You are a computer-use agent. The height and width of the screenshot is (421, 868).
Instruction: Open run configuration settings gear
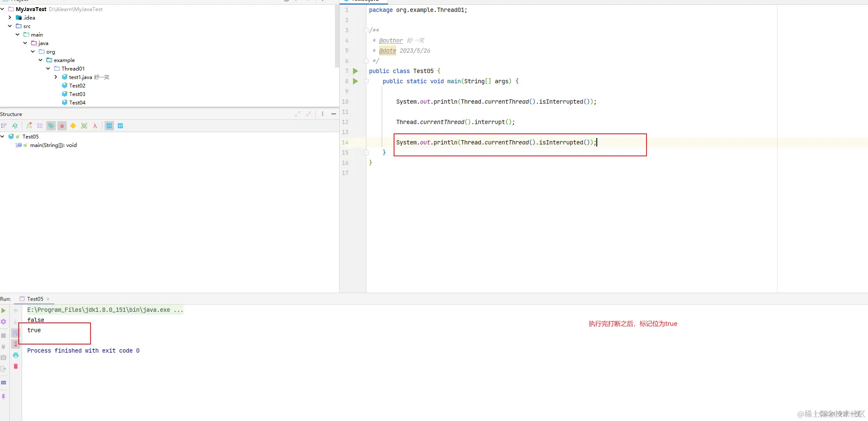tap(3, 322)
